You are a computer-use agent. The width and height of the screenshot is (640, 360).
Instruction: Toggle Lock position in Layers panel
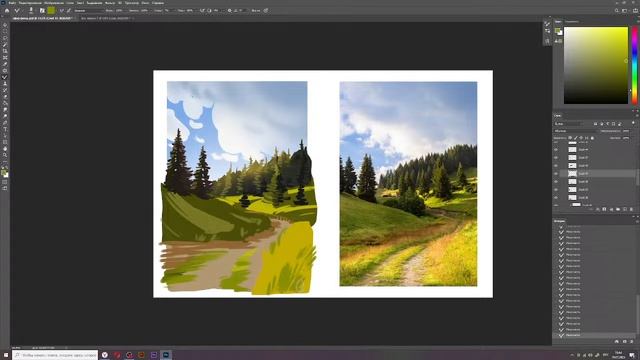[581, 138]
